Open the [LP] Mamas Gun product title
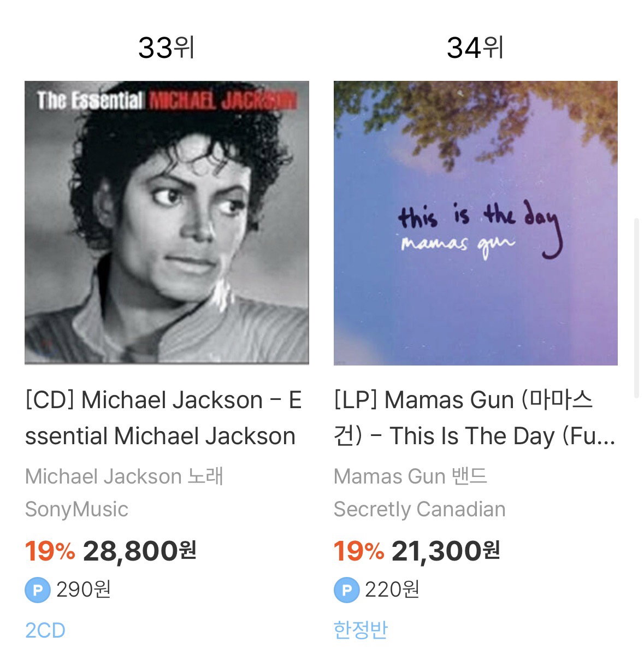Screen dimensions: 644x654 point(475,418)
